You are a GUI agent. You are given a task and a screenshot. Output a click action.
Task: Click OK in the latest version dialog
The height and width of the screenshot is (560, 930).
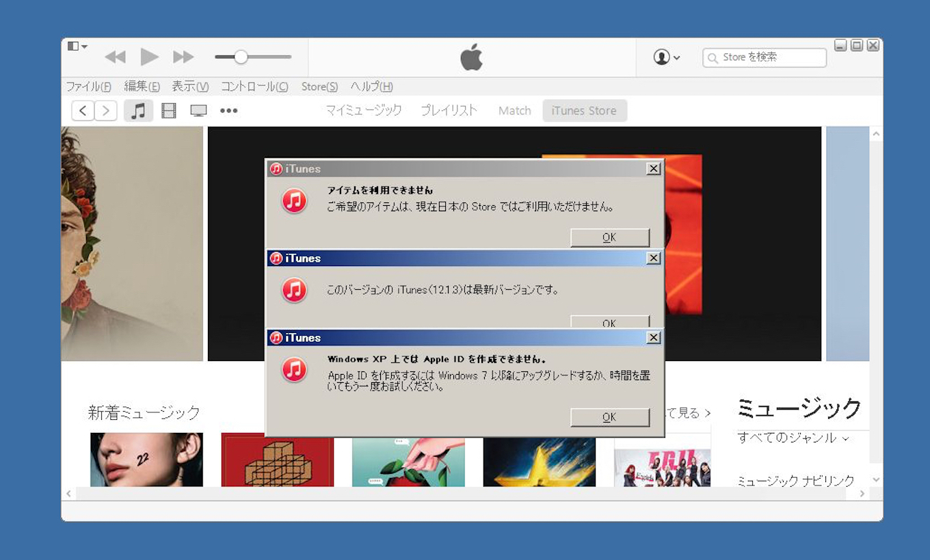coord(609,322)
